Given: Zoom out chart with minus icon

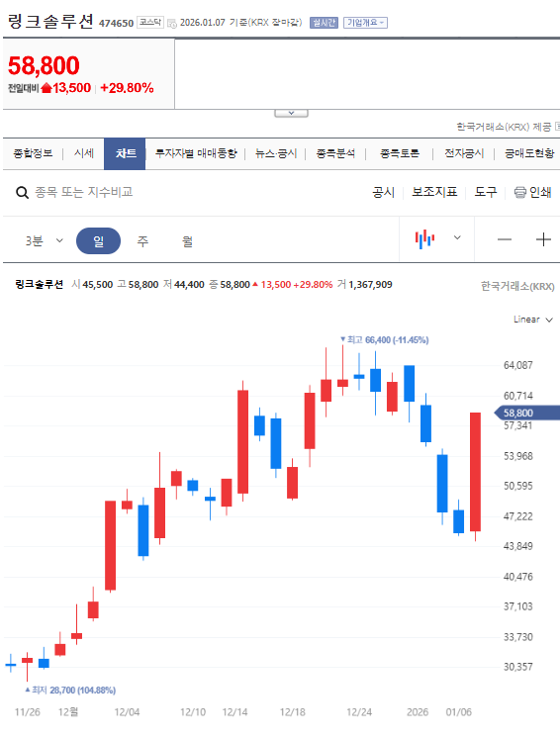Looking at the screenshot, I should tap(504, 239).
